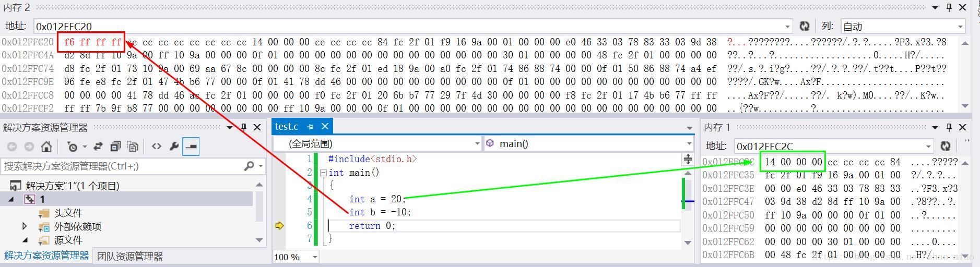980x267 pixels.
Task: Click the Collapse All icon in Solution Explorer
Action: click(115, 147)
